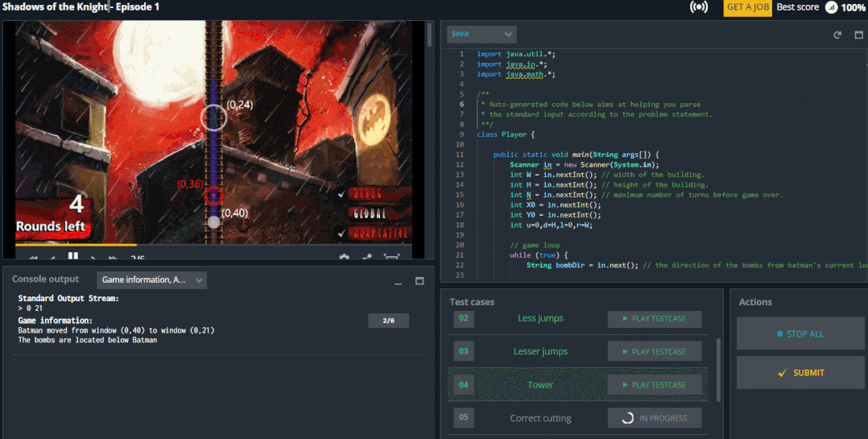868x439 pixels.
Task: Click the spinner on Correct cutting testcase
Action: 627,418
